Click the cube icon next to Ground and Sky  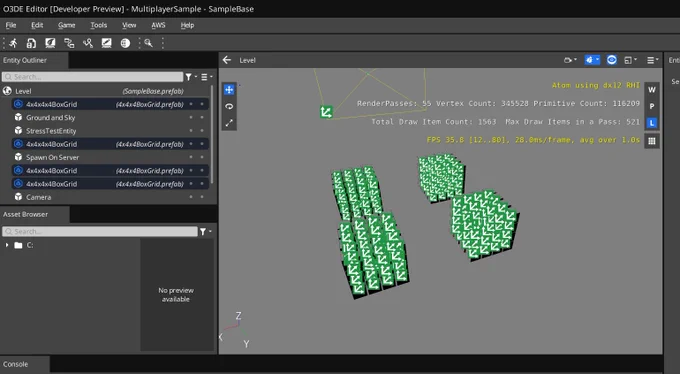[18, 117]
